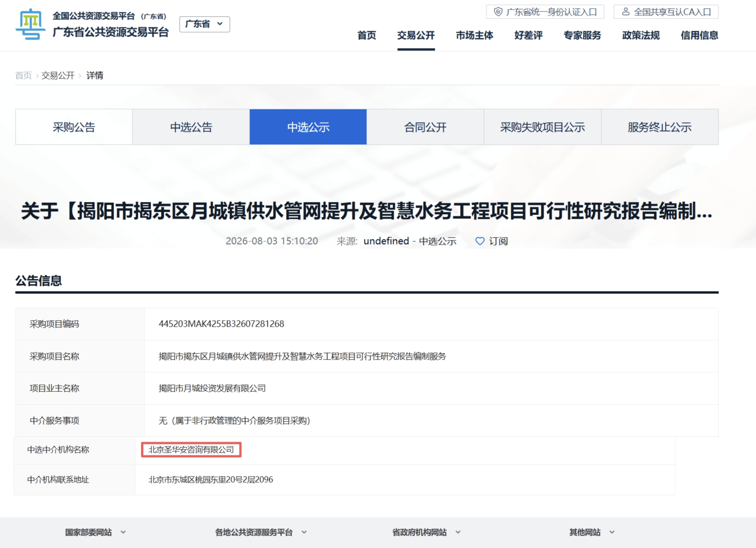Expand the 国家部委网站 footer list
The height and width of the screenshot is (548, 756).
(95, 532)
